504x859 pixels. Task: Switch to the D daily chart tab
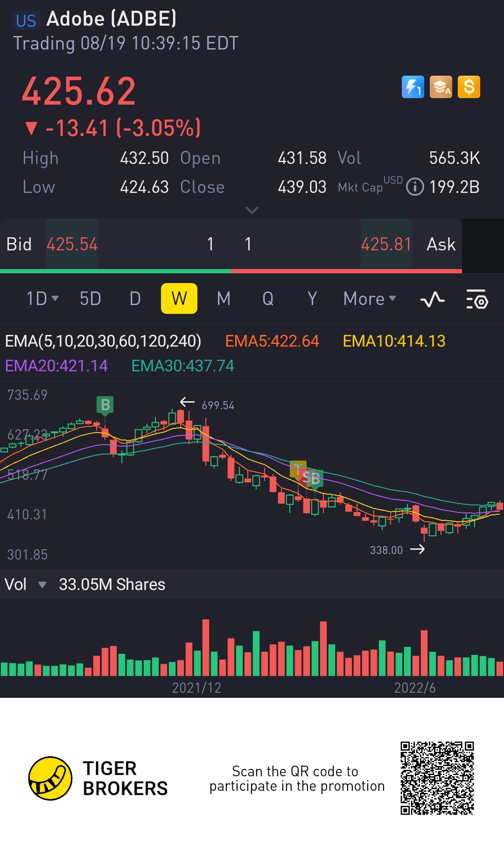(x=135, y=298)
